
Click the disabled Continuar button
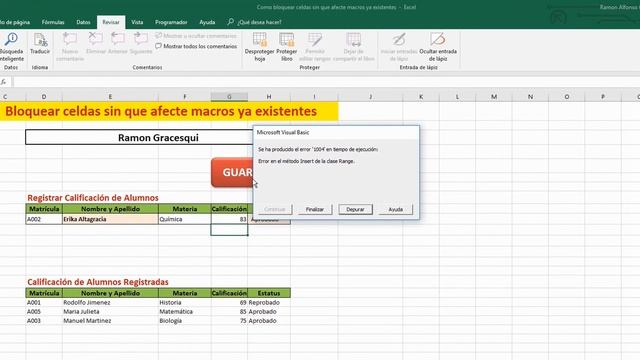coord(275,209)
